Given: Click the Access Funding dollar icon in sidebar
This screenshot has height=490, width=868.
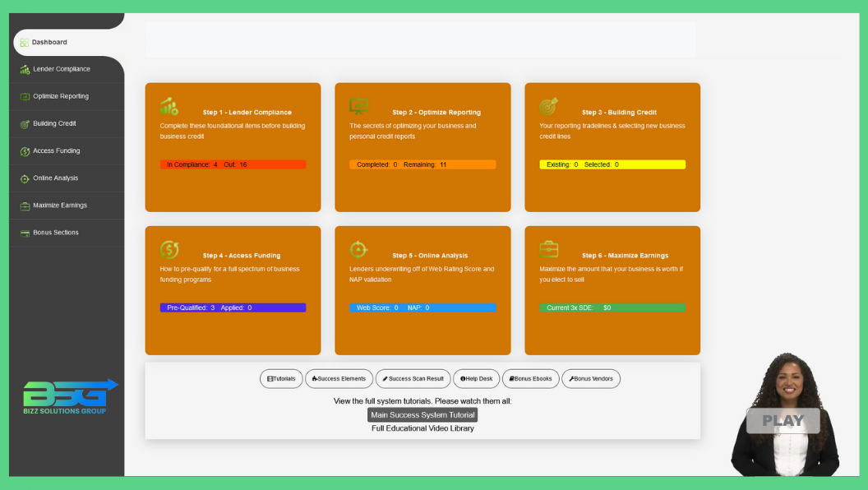Looking at the screenshot, I should 25,151.
